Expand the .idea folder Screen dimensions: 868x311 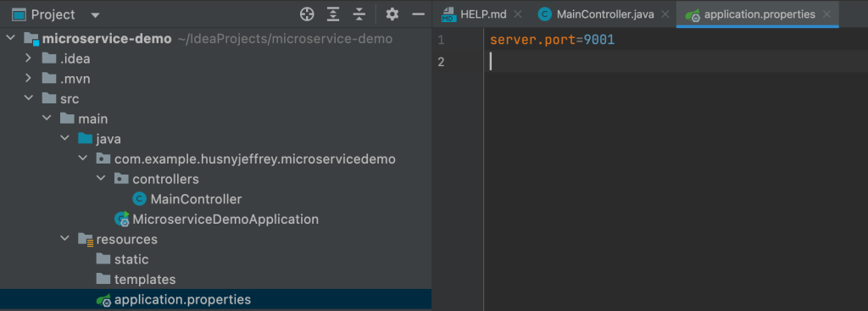point(28,58)
